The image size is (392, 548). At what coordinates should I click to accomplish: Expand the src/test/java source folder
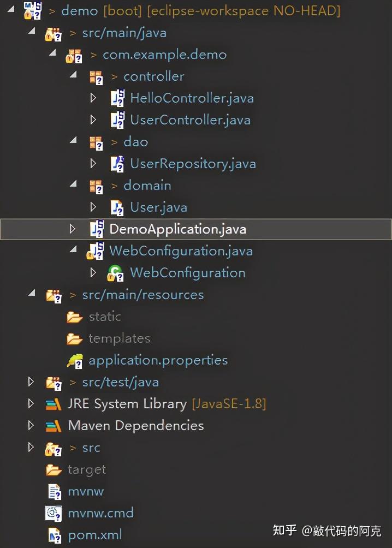(x=31, y=382)
